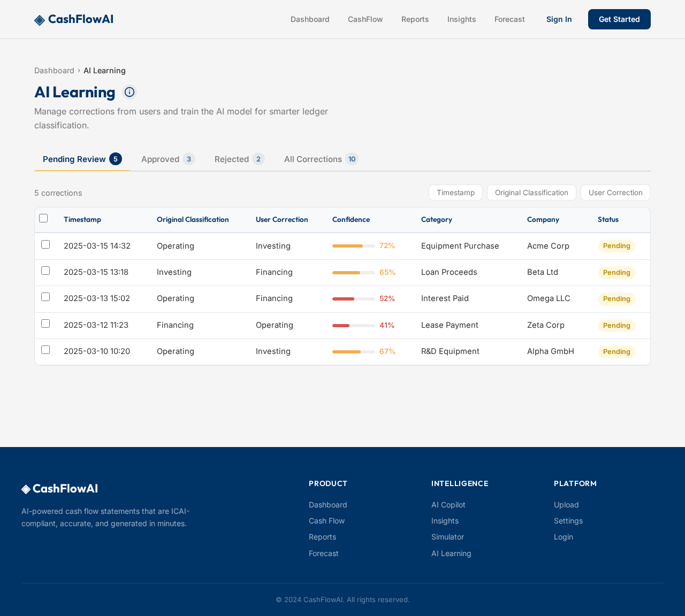Sort by the Confidence column header
The image size is (685, 616).
tap(351, 220)
